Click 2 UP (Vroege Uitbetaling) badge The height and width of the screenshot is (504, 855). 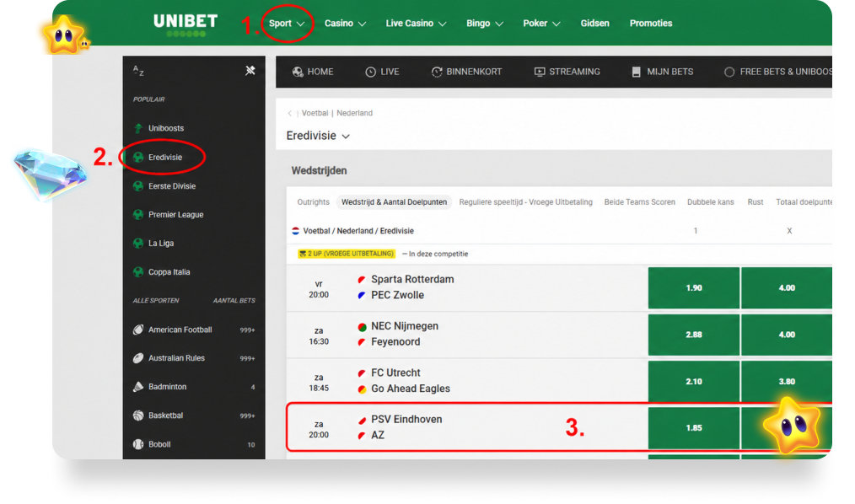(347, 254)
